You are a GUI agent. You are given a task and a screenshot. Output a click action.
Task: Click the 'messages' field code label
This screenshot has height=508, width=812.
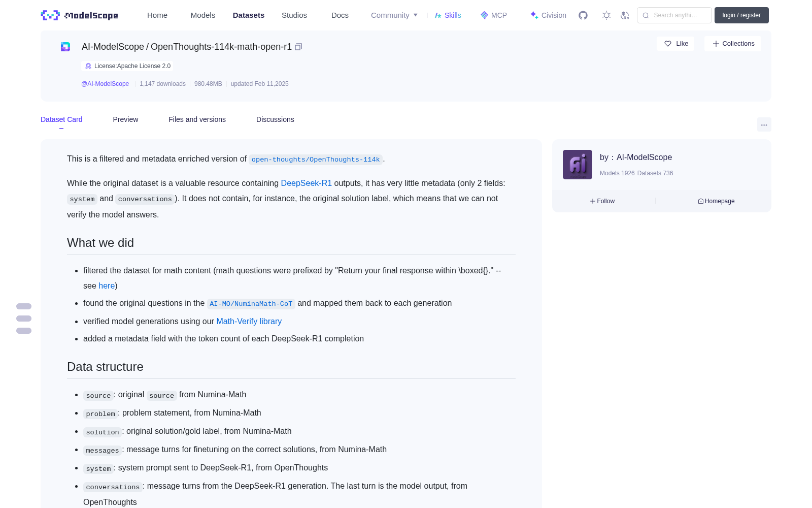103,450
